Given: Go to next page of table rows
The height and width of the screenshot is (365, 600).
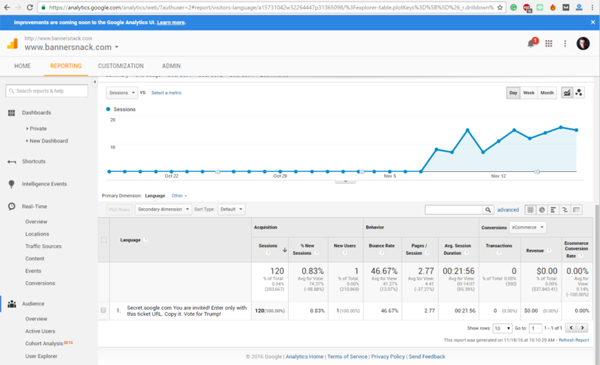Looking at the screenshot, I should coord(582,328).
